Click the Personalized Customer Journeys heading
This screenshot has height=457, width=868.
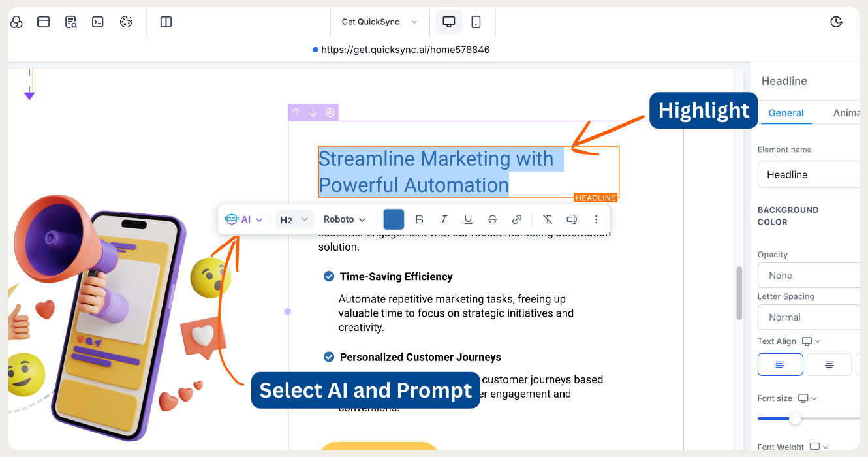click(420, 357)
